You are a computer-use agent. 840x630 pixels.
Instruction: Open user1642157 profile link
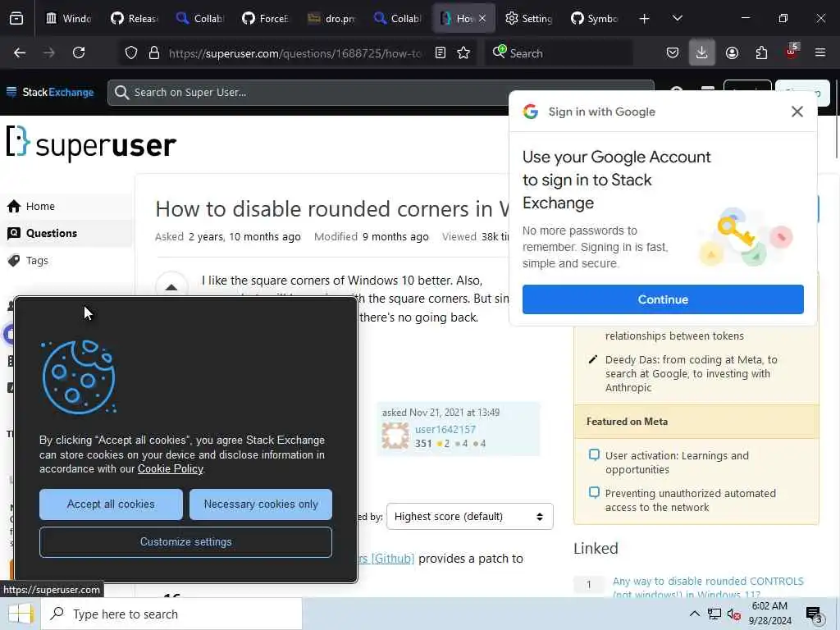445,429
